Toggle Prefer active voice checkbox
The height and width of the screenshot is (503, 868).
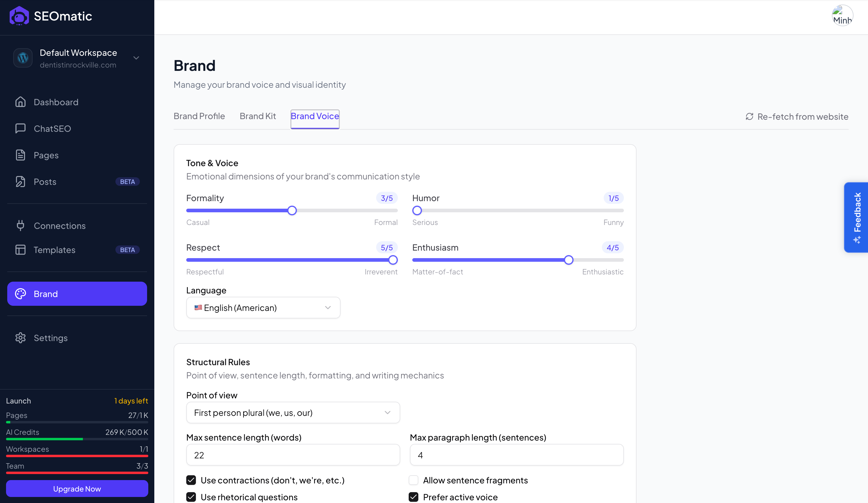pos(413,497)
